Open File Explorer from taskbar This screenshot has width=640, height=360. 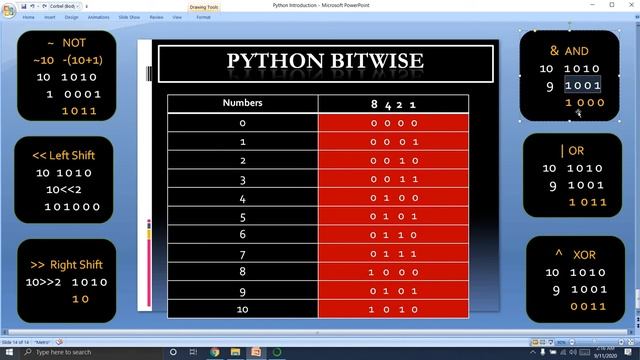pyautogui.click(x=236, y=352)
